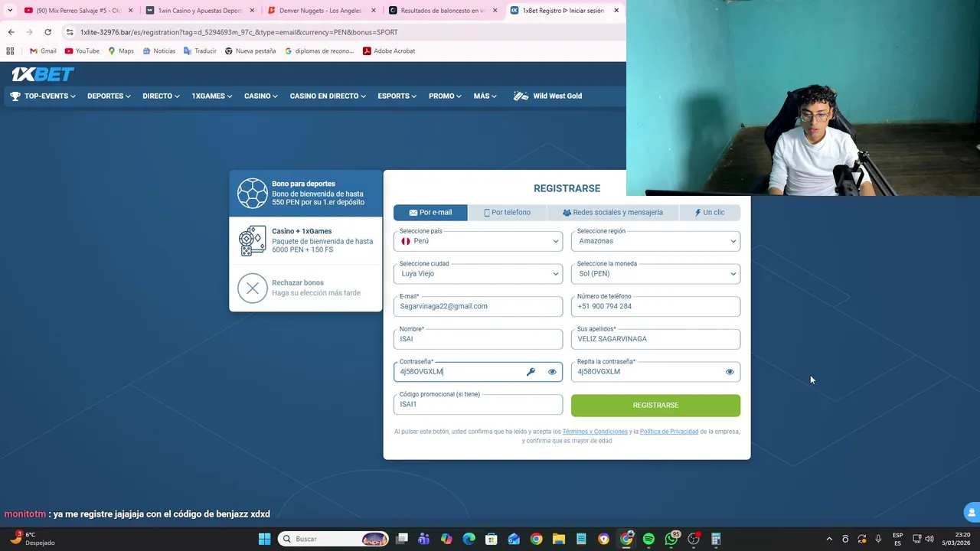
Task: Click the Rechazar bonos X icon
Action: click(252, 289)
